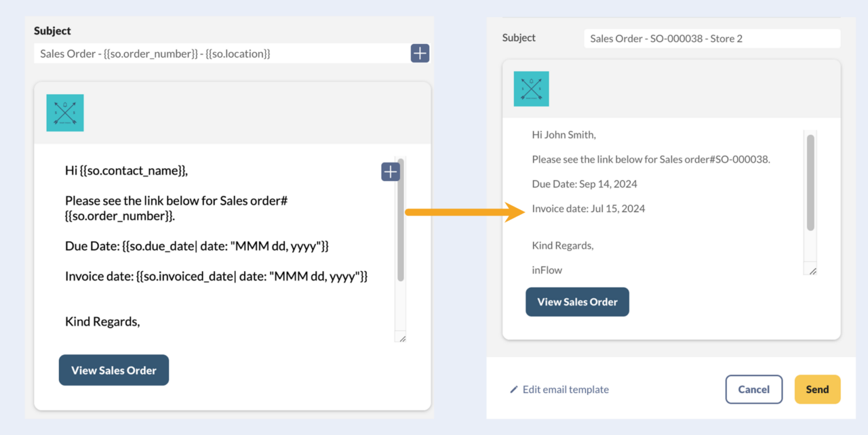The height and width of the screenshot is (435, 868).
Task: Edit the preview subject Sales Order - SO-000038
Action: point(712,39)
